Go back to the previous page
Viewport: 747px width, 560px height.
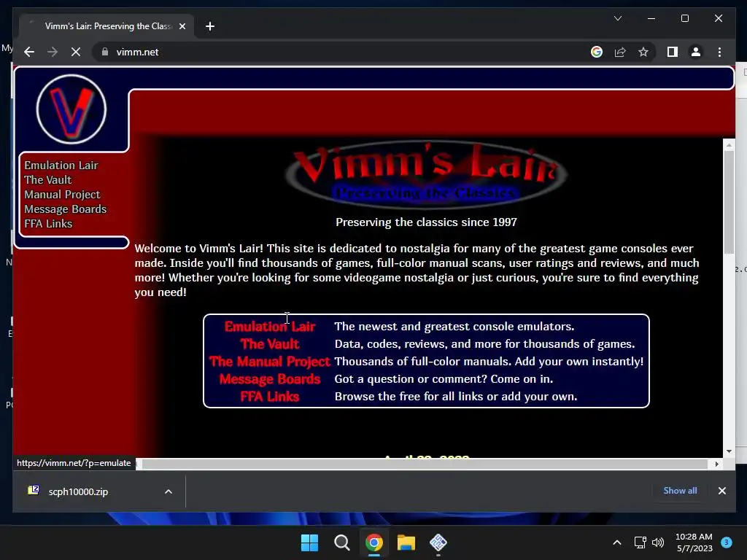tap(29, 52)
